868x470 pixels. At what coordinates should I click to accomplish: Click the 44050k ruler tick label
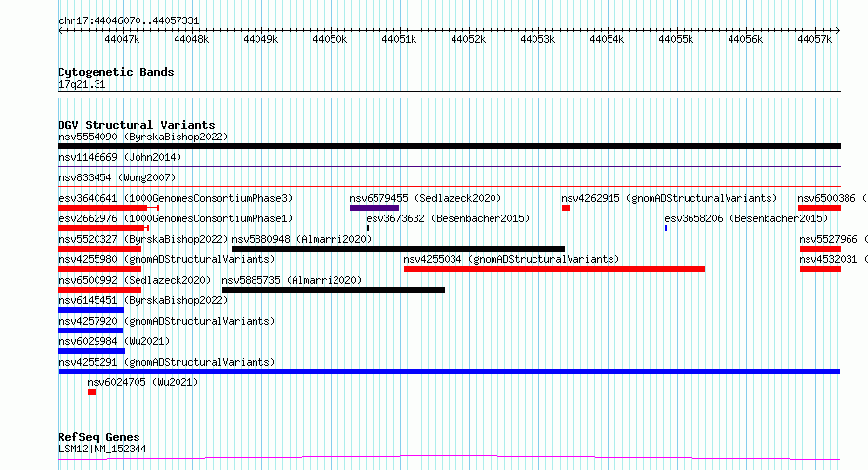tap(330, 39)
